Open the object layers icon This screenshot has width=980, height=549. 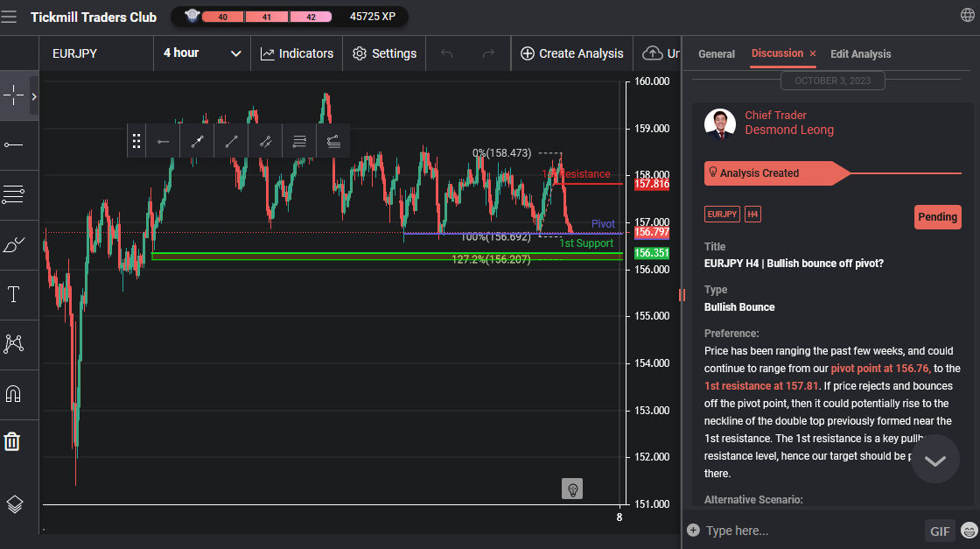(x=14, y=504)
